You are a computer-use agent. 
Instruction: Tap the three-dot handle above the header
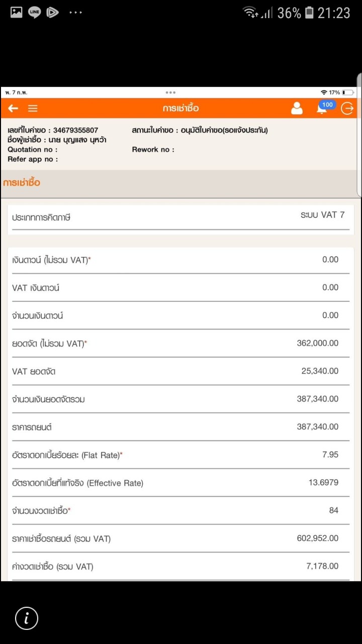(x=170, y=93)
